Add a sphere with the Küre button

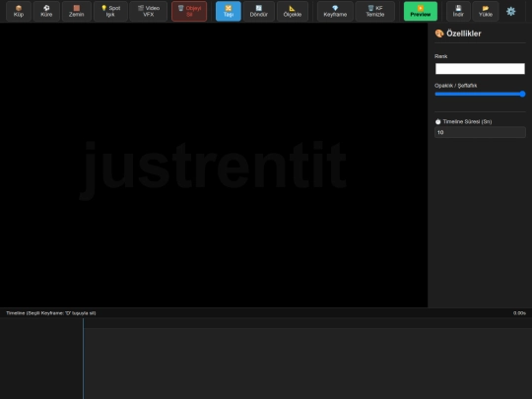46,11
